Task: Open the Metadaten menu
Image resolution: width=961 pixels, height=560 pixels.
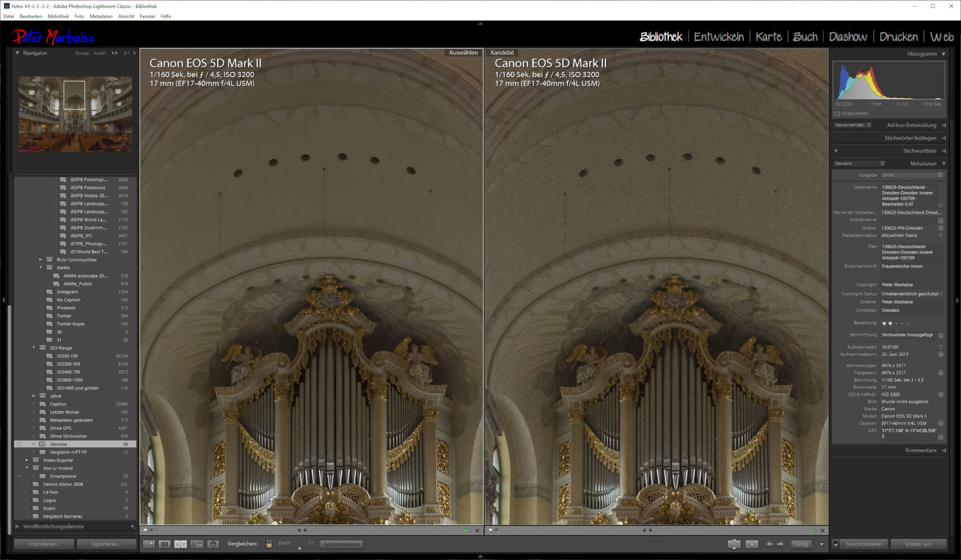Action: coord(101,16)
